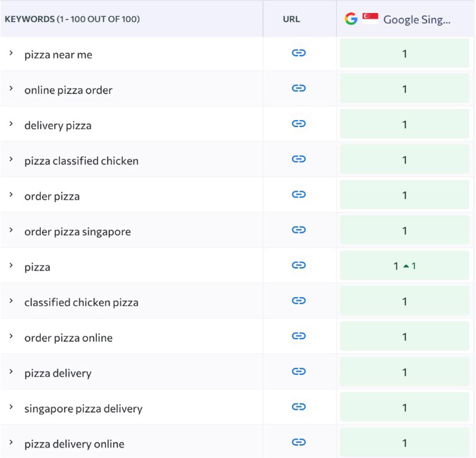Open the delivery pizza URL link icon

299,124
